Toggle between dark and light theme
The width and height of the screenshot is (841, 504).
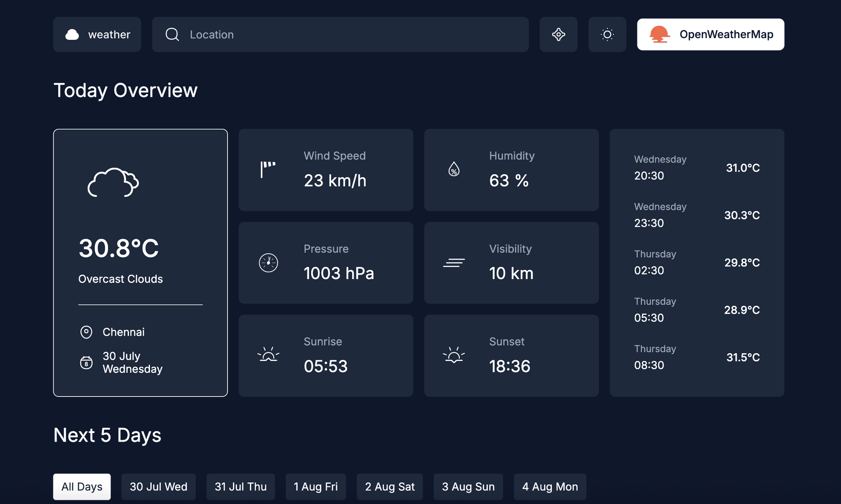click(607, 34)
